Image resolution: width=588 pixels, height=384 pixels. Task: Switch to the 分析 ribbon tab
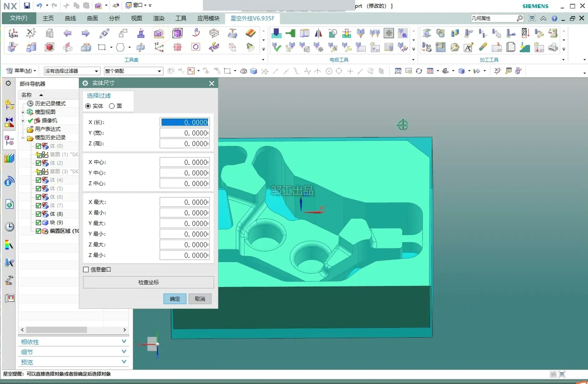114,18
